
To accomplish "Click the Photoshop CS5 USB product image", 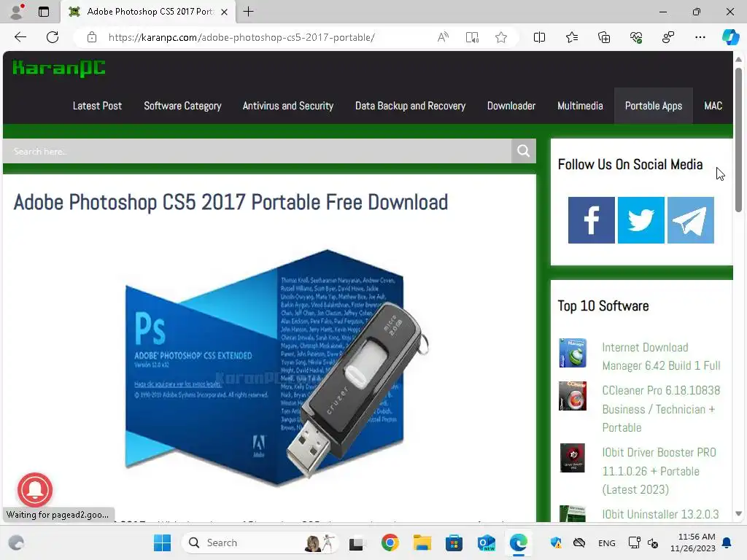I will point(276,367).
